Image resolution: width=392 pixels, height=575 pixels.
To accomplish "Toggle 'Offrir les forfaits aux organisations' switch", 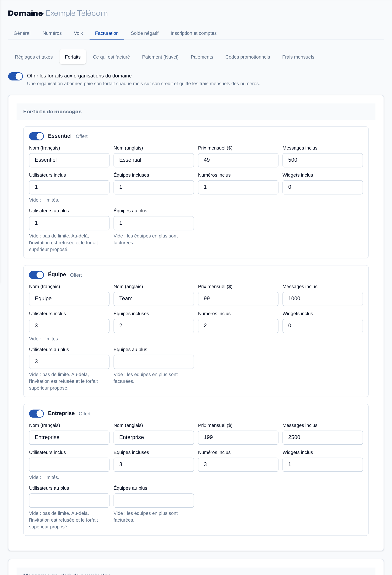I will [x=16, y=77].
